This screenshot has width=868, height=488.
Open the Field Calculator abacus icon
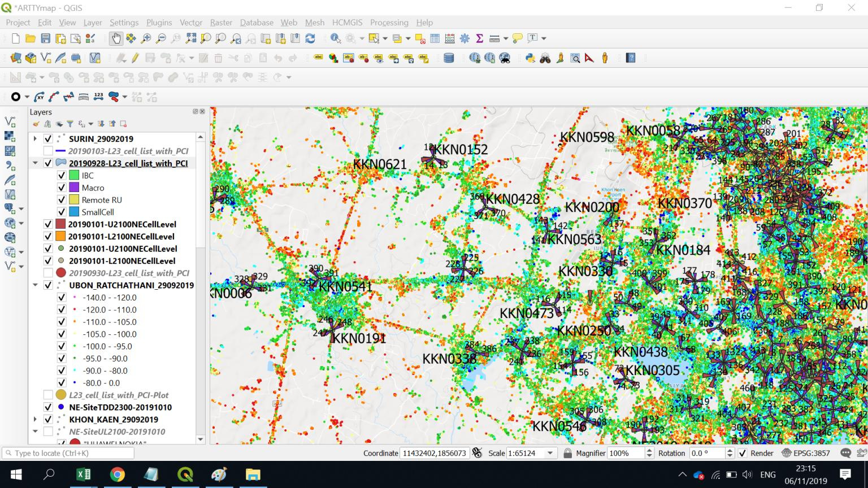(450, 38)
